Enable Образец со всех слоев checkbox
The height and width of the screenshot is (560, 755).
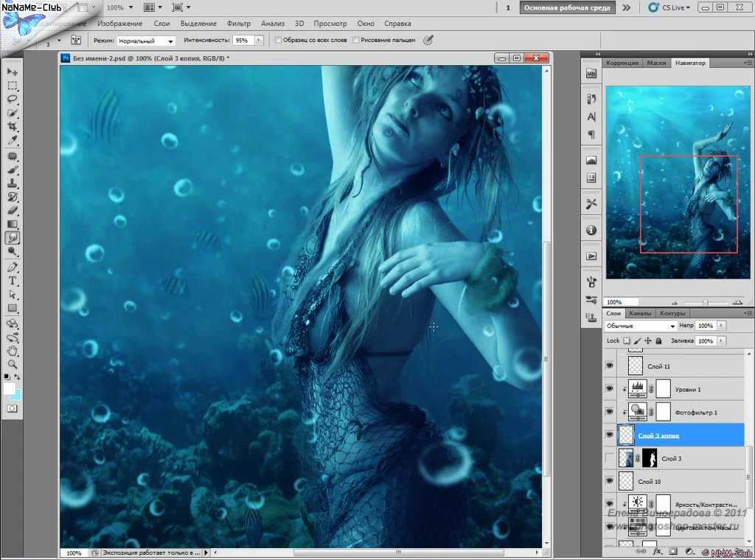pyautogui.click(x=278, y=41)
